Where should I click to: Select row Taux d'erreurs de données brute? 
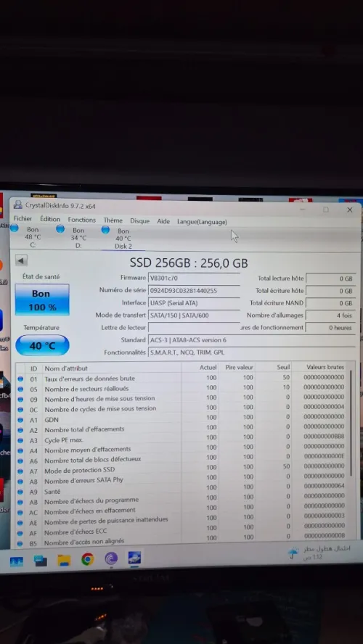click(182, 379)
